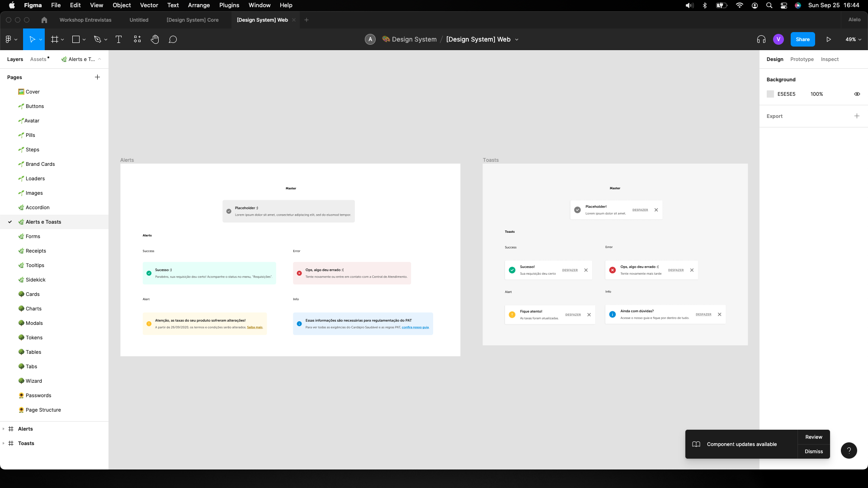Click Review for component updates
Image resolution: width=868 pixels, height=488 pixels.
point(813,437)
